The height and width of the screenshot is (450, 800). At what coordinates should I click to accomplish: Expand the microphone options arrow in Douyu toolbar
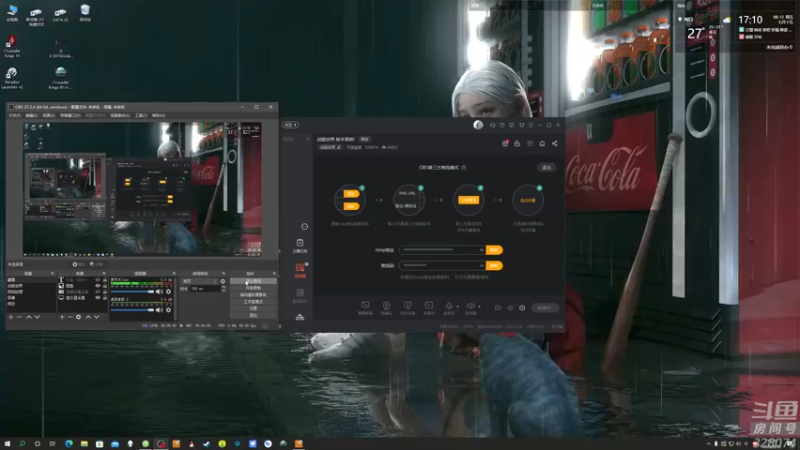point(457,307)
